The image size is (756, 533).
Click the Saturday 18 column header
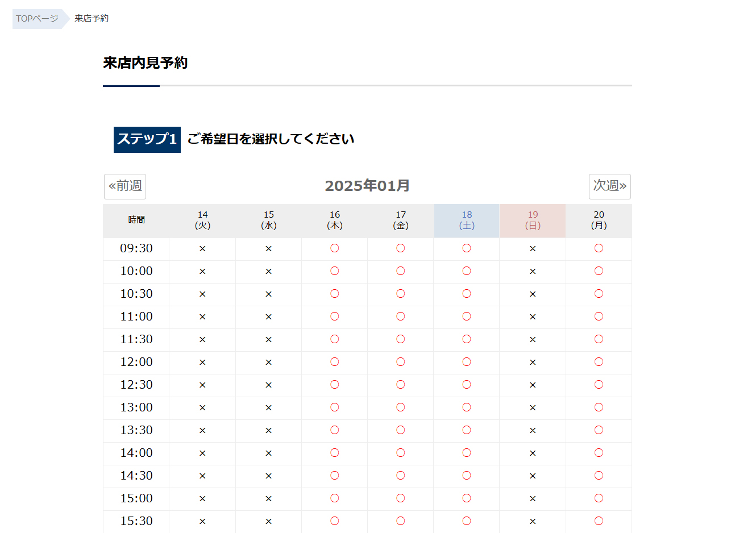[x=467, y=220]
